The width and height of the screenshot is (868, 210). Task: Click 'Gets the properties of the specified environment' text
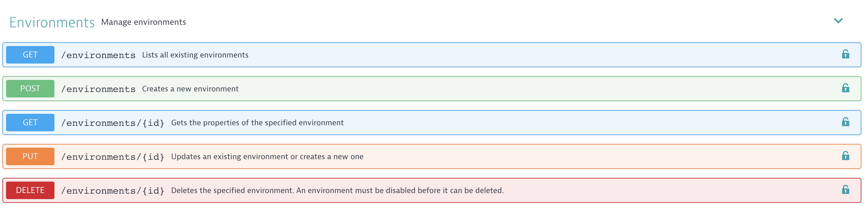pyautogui.click(x=257, y=123)
